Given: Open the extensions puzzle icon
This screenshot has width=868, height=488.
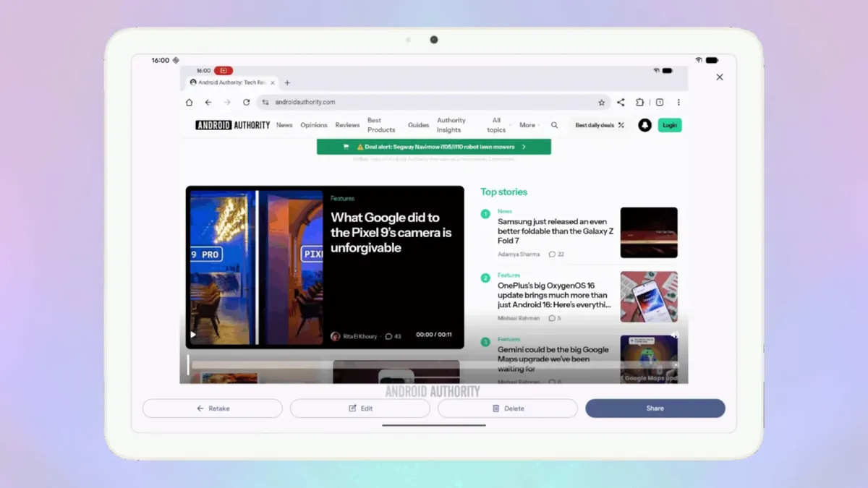Looking at the screenshot, I should click(640, 103).
